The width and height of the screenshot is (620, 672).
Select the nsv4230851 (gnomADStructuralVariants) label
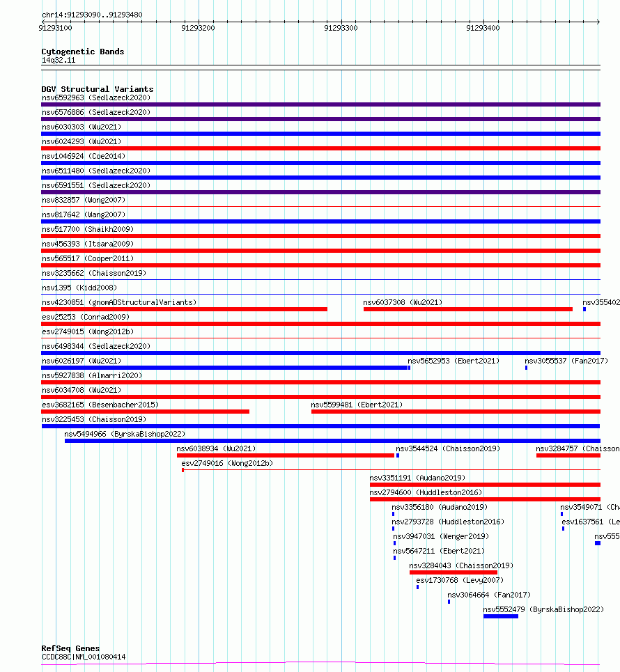click(119, 302)
